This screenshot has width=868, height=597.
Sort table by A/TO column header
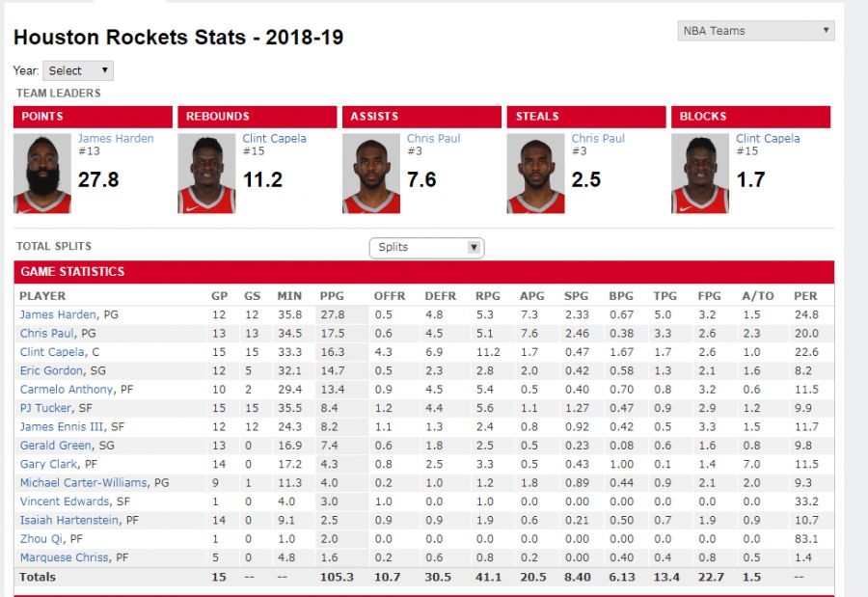click(x=758, y=296)
